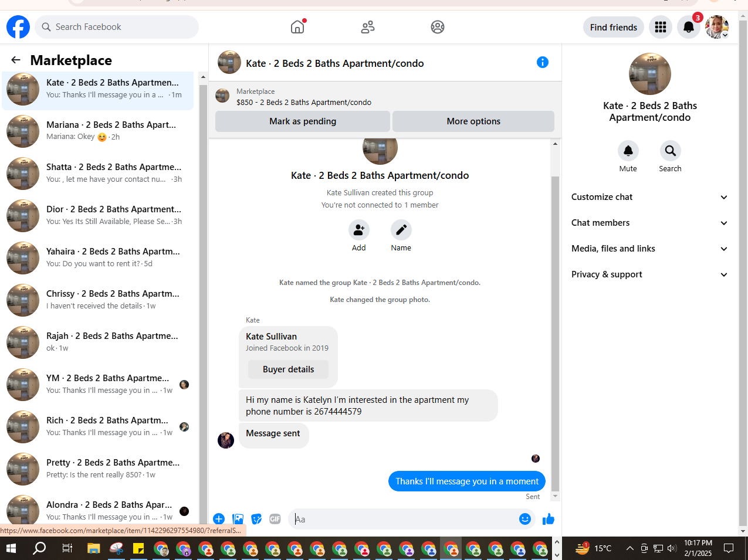This screenshot has height=560, width=748.
Task: Open Windows Start menu
Action: pos(11,548)
